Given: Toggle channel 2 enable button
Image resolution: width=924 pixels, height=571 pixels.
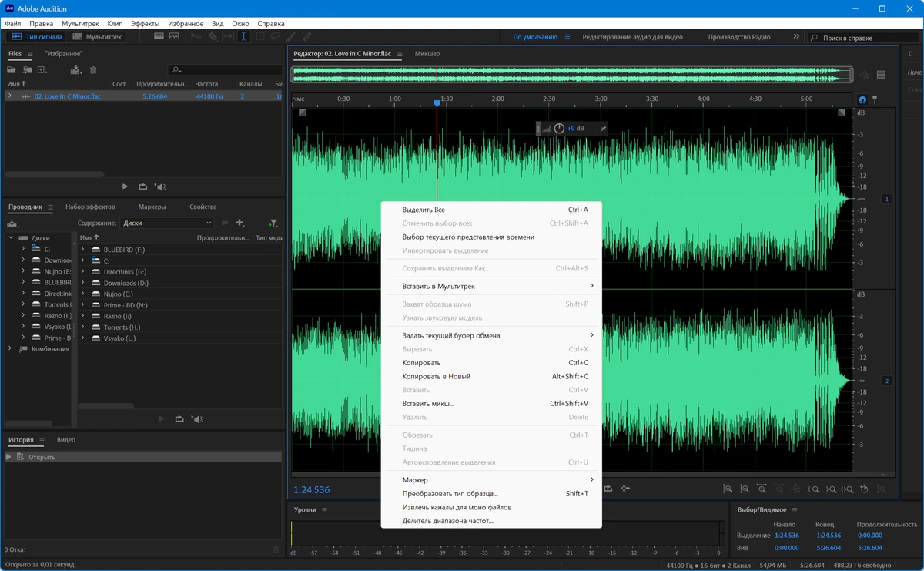Looking at the screenshot, I should (886, 381).
